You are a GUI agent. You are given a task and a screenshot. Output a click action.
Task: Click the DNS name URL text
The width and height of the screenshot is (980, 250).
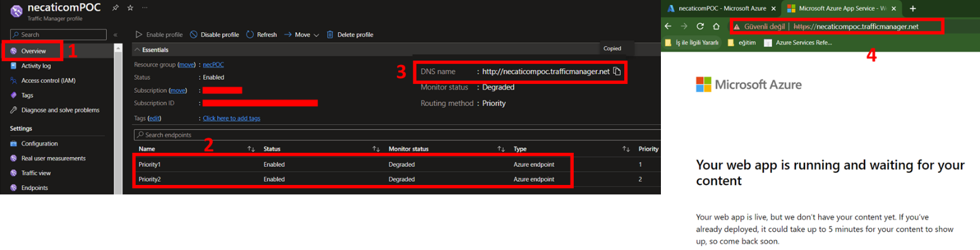(546, 71)
